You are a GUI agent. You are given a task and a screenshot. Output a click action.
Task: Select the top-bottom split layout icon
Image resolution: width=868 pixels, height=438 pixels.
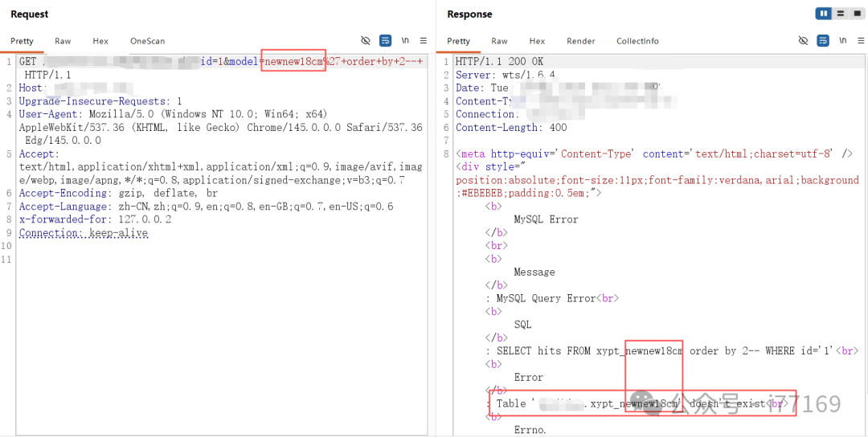[x=841, y=14]
